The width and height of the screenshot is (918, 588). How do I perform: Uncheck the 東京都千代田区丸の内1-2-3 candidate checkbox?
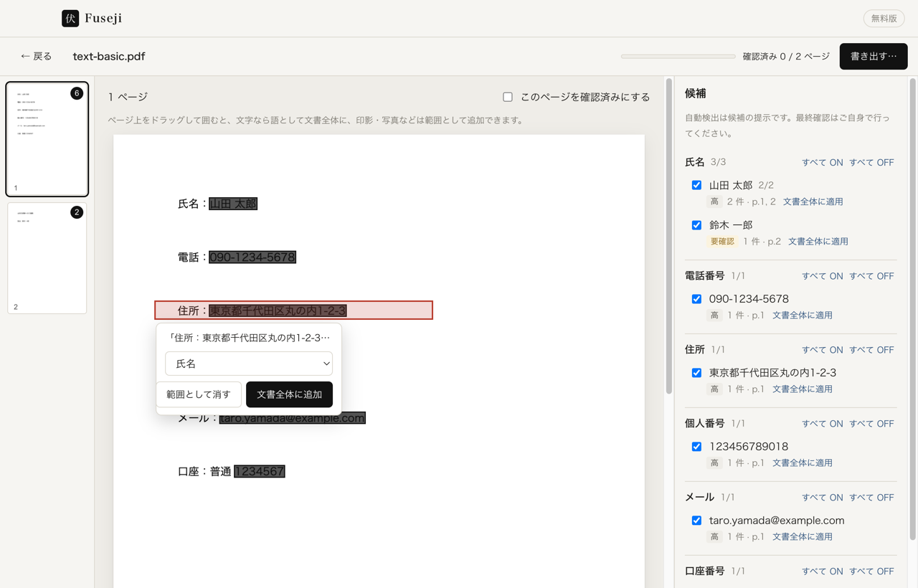(696, 373)
